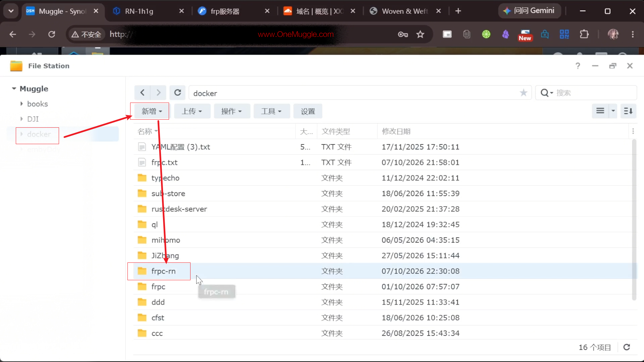Image resolution: width=644 pixels, height=362 pixels.
Task: Open browser extensions puzzle icon
Action: click(x=584, y=34)
